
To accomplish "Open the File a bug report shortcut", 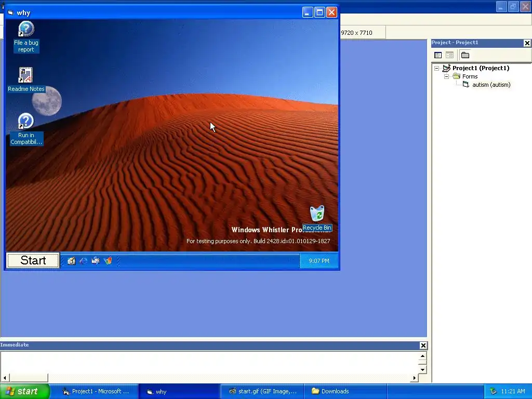I will [x=26, y=37].
